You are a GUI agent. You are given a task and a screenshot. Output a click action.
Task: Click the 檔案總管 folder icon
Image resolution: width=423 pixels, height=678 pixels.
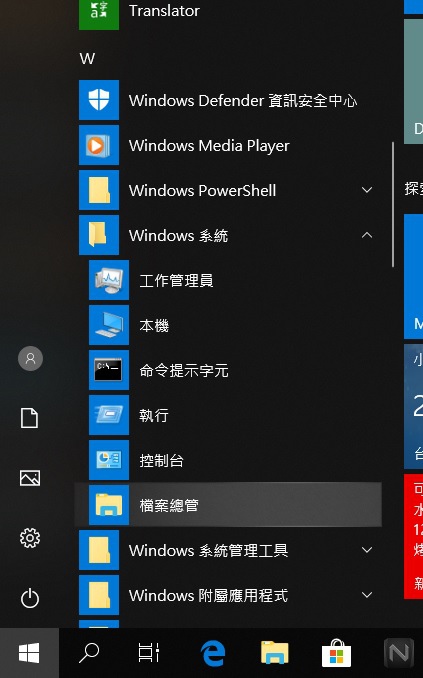pos(109,505)
